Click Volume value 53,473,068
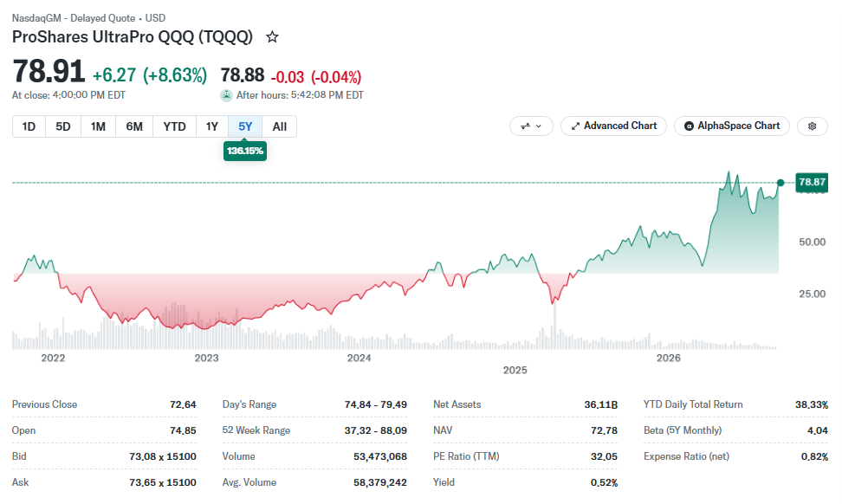The image size is (842, 504). point(380,456)
